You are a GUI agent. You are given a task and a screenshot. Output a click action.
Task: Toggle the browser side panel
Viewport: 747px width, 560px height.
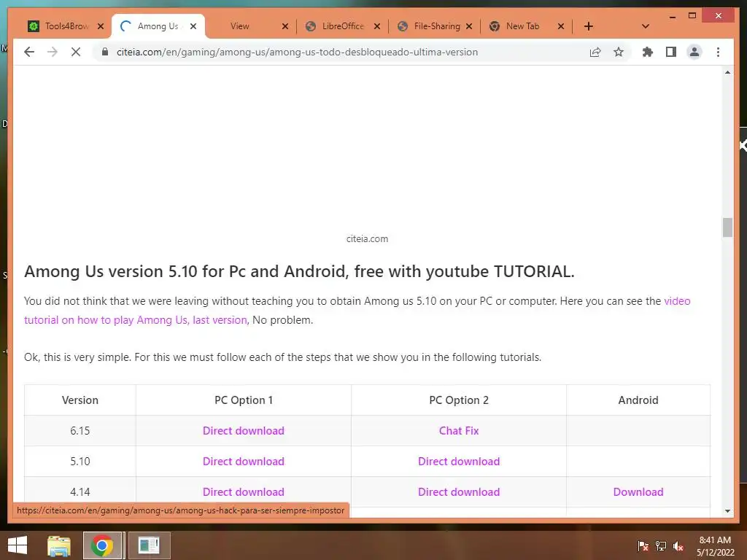coord(671,52)
